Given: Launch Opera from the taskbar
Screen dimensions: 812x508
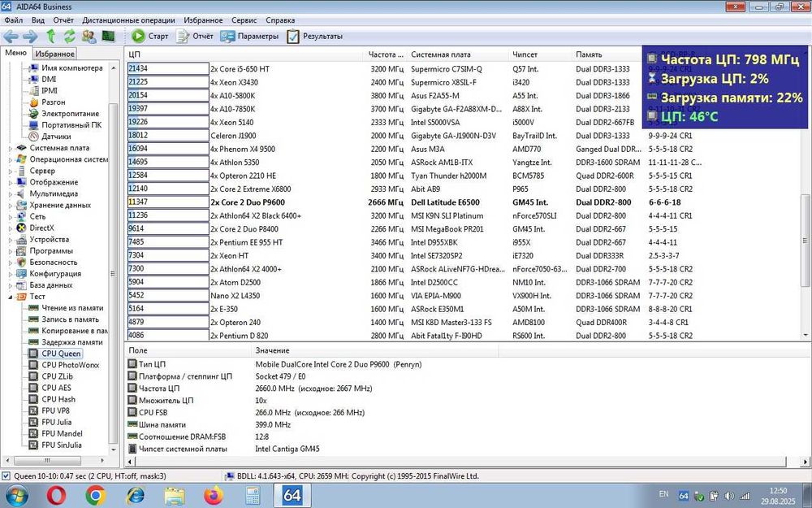Looking at the screenshot, I should click(x=56, y=496).
